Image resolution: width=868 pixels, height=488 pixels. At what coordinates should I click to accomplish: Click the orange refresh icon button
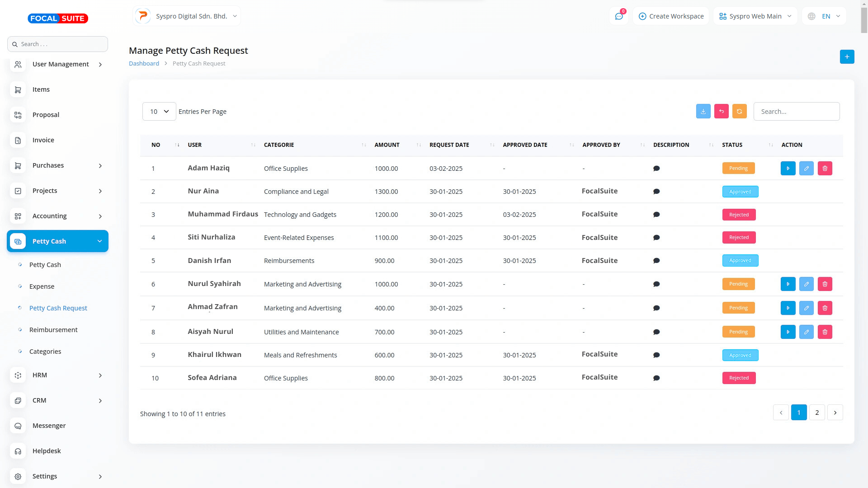point(739,111)
